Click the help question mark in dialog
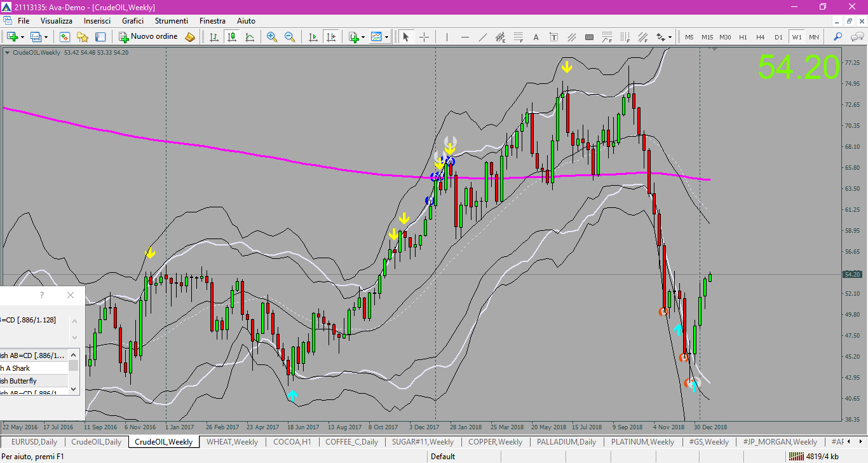 pos(42,295)
